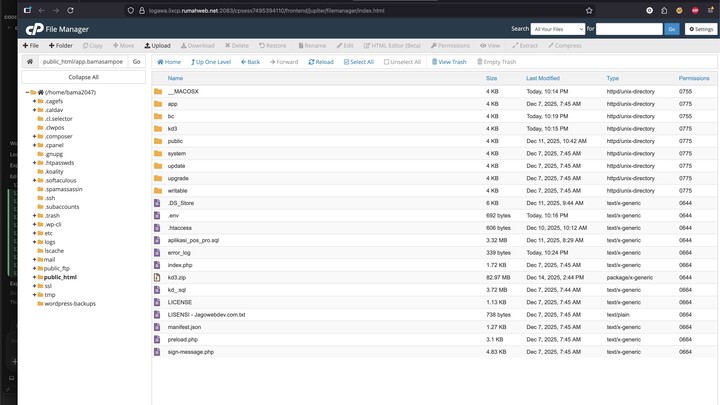Open the All Your Files search dropdown
Screen dimensions: 720x405
pyautogui.click(x=558, y=29)
